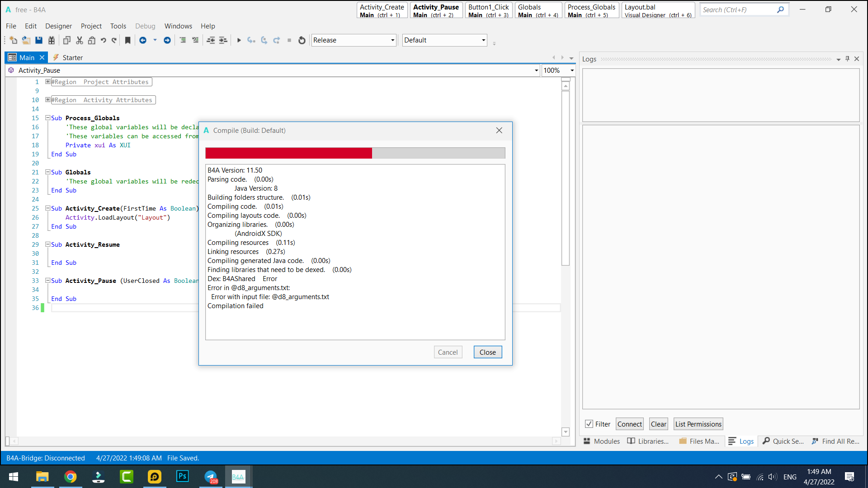Click the Run play icon
868x488 pixels.
tap(239, 40)
